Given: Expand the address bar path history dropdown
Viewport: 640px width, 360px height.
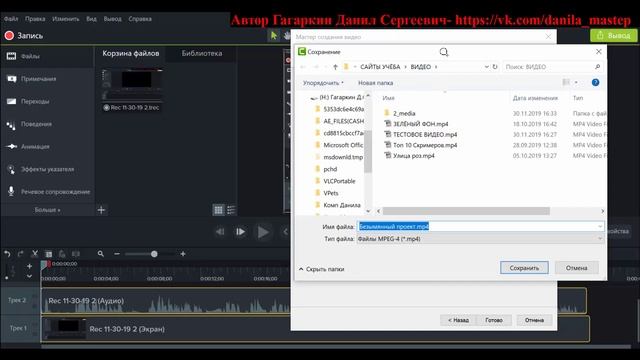Looking at the screenshot, I should coord(486,67).
